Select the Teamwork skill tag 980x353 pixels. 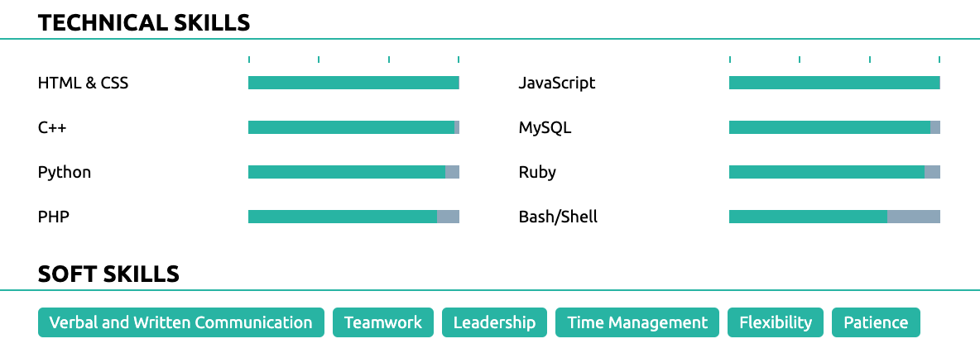click(383, 322)
